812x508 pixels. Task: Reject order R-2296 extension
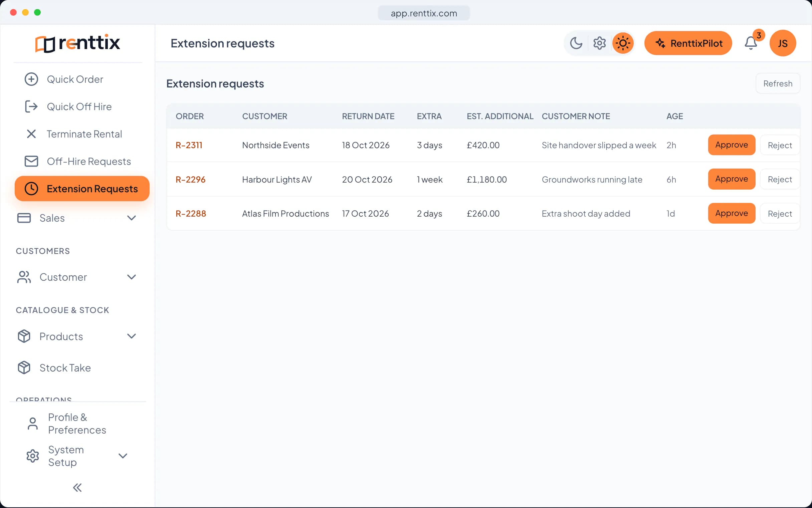coord(780,180)
